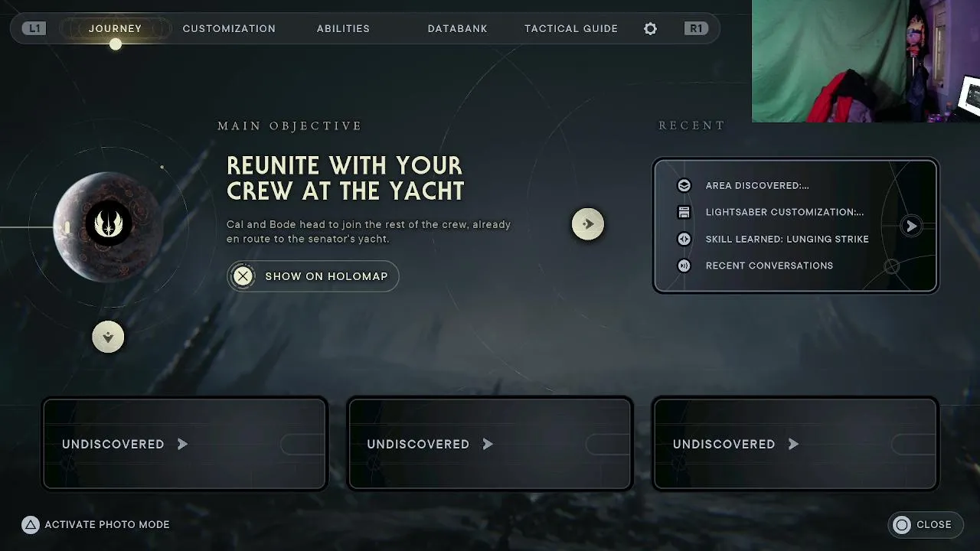Open the Abilities tab
Image resolution: width=980 pixels, height=551 pixels.
pos(343,28)
